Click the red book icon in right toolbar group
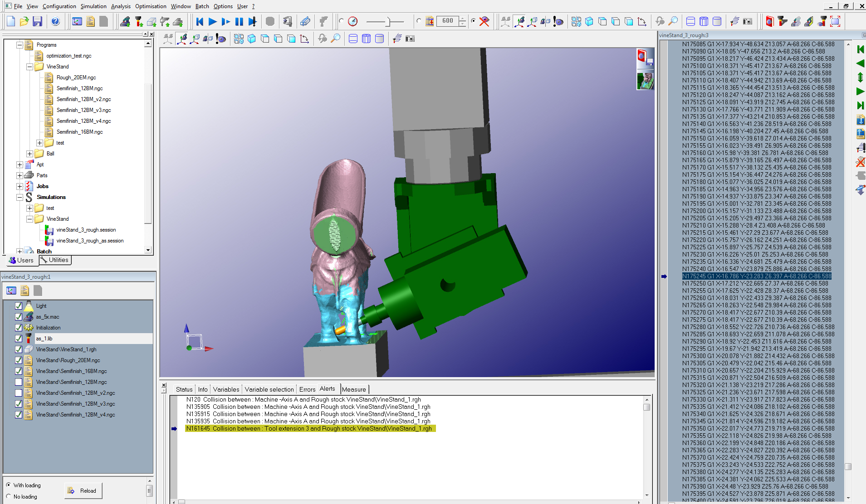This screenshot has width=866, height=504. [x=769, y=21]
